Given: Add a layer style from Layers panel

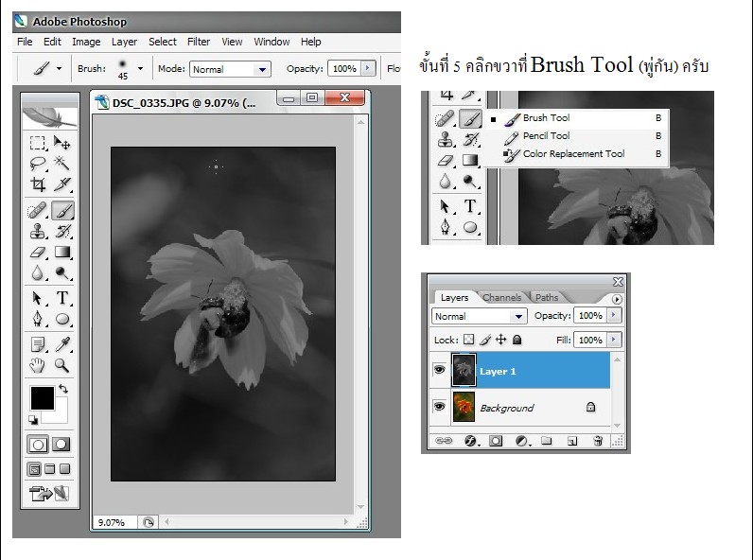Looking at the screenshot, I should pos(471,441).
